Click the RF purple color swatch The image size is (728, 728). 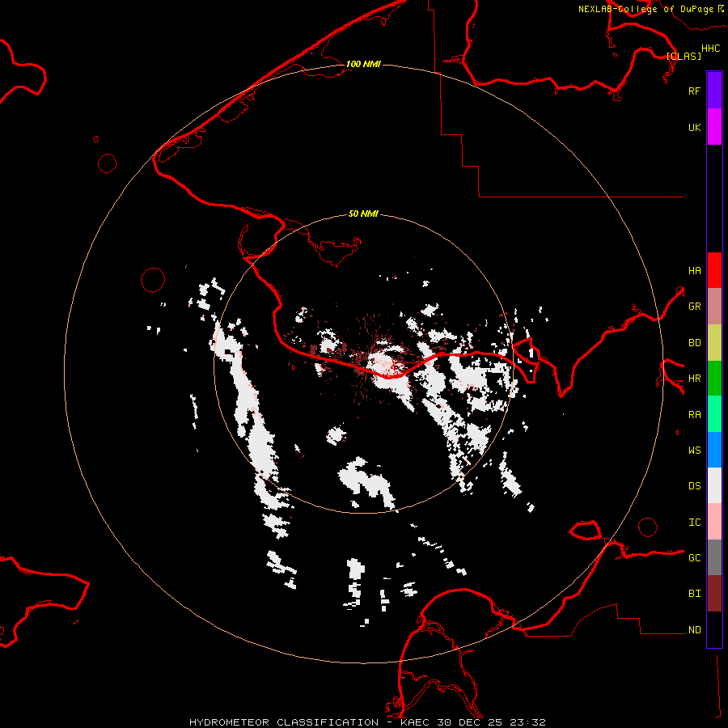point(714,90)
